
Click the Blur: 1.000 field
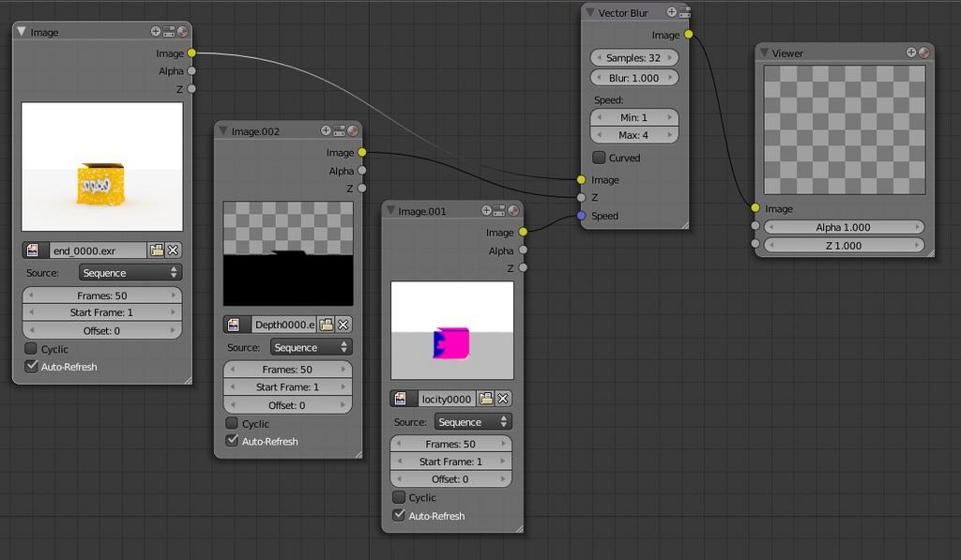(634, 78)
